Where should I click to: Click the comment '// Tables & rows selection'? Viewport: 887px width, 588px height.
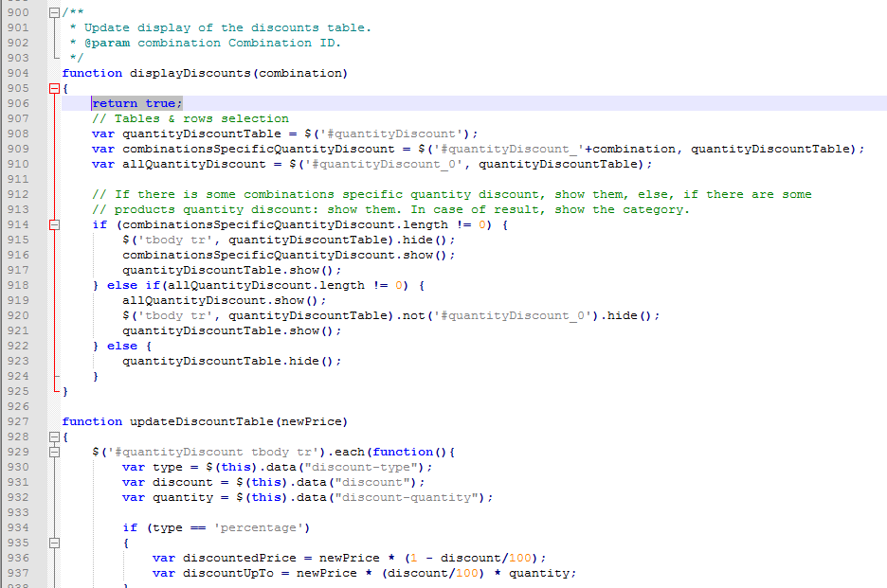[190, 118]
